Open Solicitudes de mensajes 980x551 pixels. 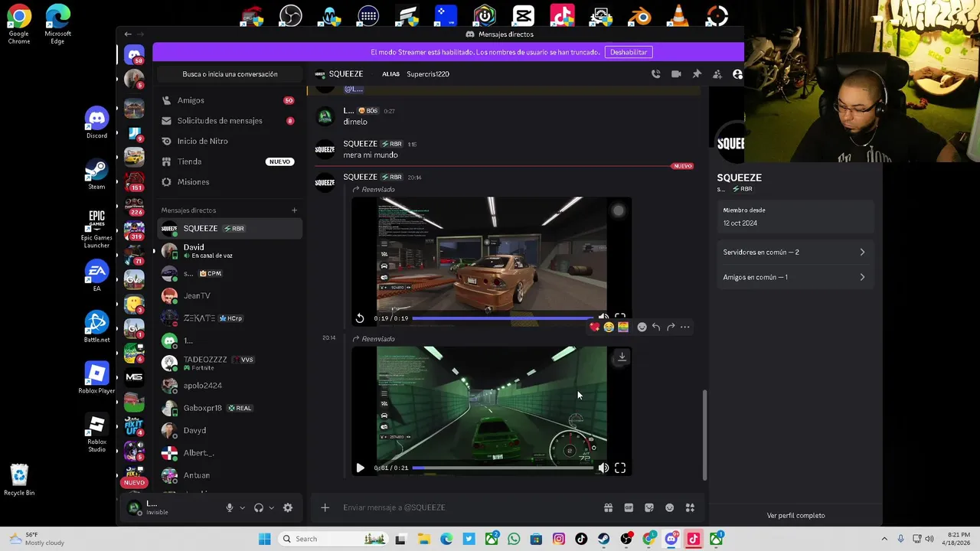[230, 121]
